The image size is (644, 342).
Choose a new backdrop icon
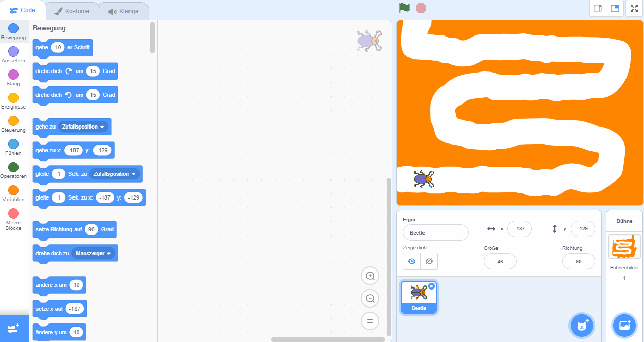[624, 325]
